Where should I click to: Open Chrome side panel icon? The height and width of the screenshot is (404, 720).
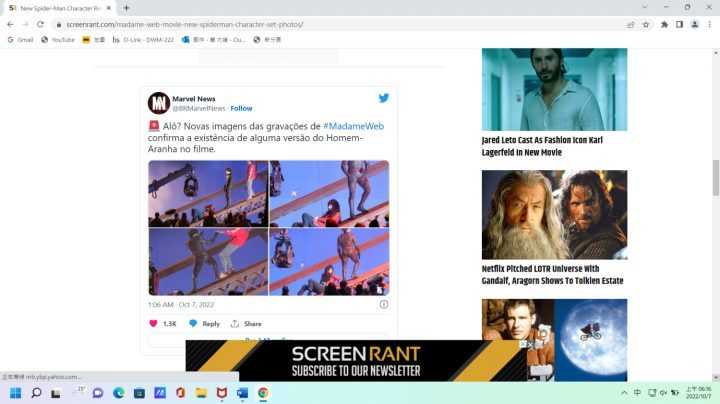tap(679, 24)
